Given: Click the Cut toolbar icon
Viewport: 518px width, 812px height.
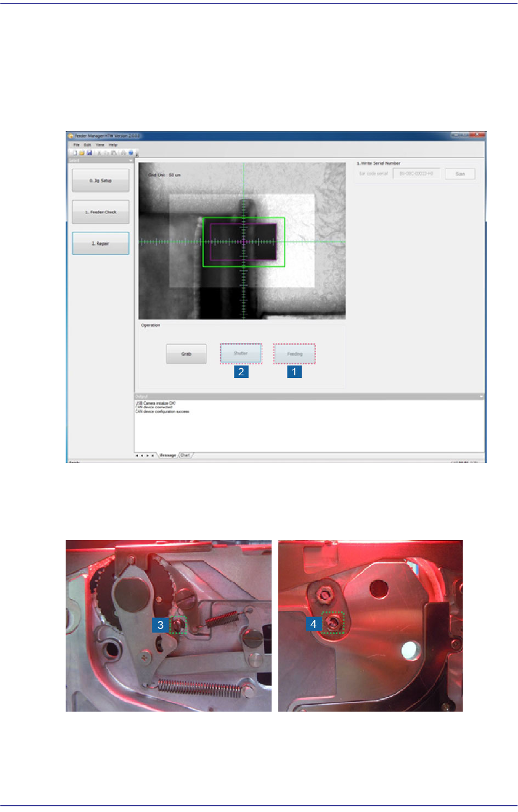Looking at the screenshot, I should coord(99,153).
